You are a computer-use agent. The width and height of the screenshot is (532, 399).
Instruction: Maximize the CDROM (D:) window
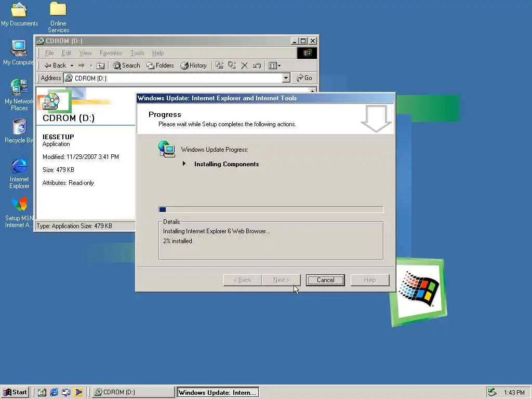click(x=303, y=41)
